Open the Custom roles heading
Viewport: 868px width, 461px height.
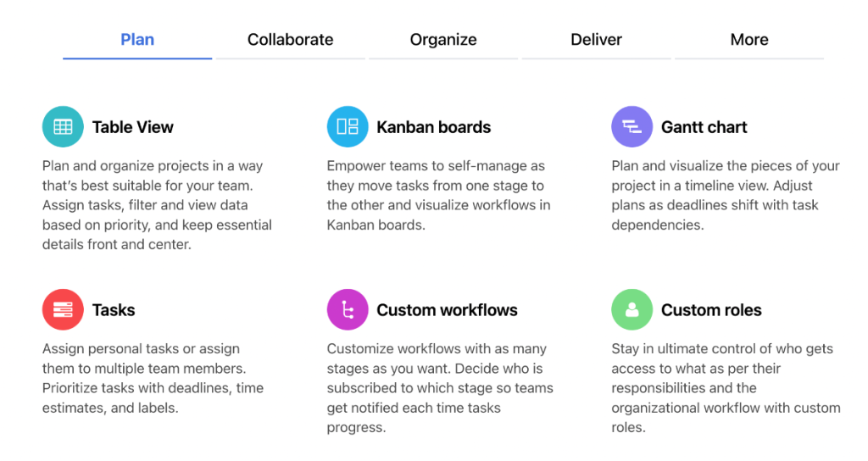[x=711, y=310]
